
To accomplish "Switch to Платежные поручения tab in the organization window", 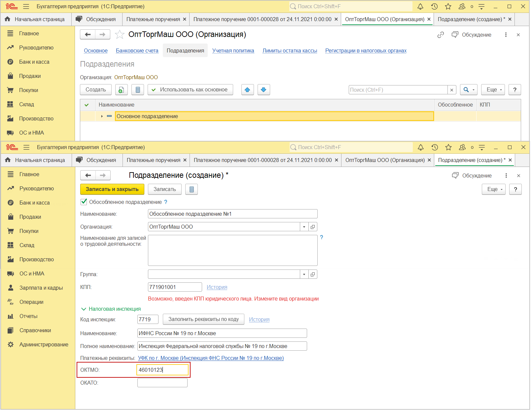I will tap(153, 19).
